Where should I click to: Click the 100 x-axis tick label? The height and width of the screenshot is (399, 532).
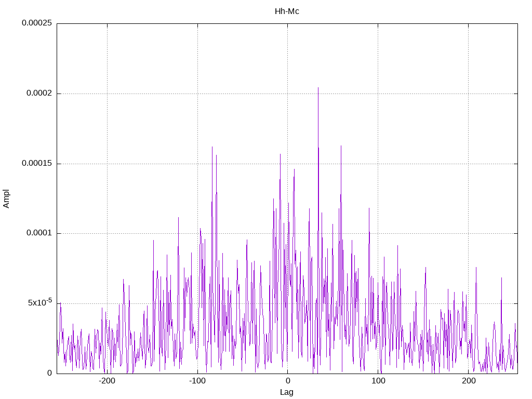point(378,381)
